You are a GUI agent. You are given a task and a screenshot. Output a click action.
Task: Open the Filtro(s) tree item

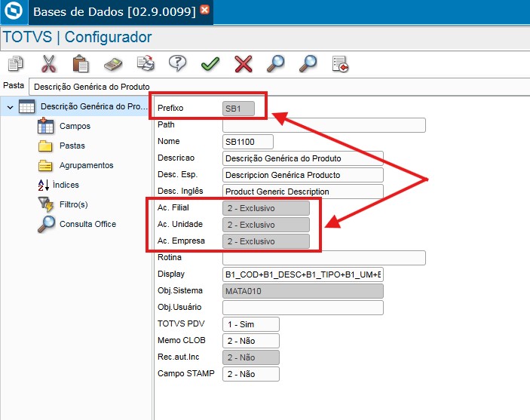tap(73, 204)
